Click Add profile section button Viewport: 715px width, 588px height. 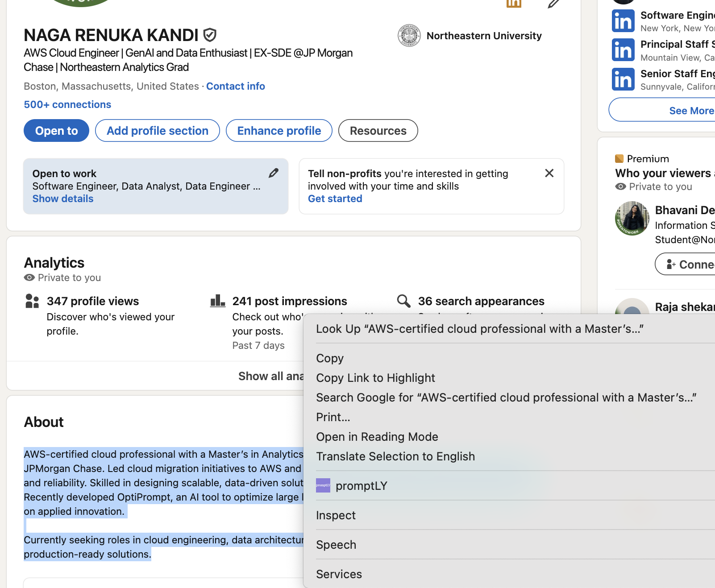pos(158,131)
